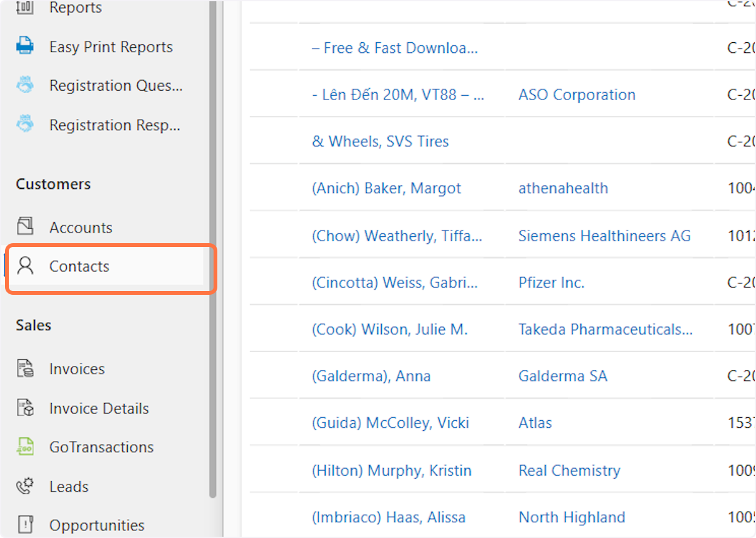The image size is (756, 538).
Task: Click the Contacts person icon
Action: (25, 266)
